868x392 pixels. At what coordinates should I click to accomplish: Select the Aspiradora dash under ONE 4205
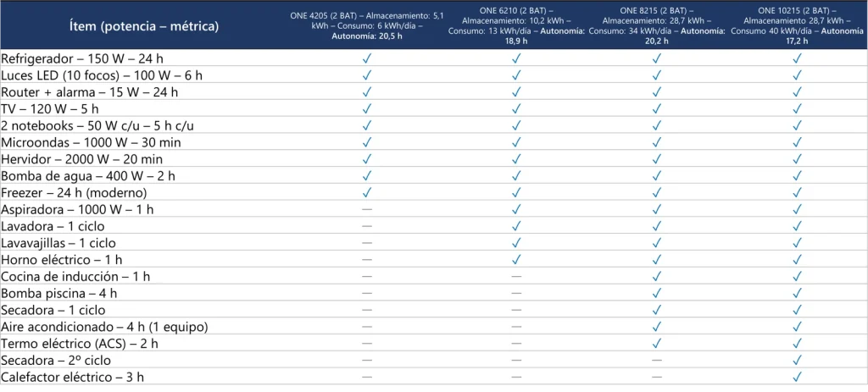(367, 209)
